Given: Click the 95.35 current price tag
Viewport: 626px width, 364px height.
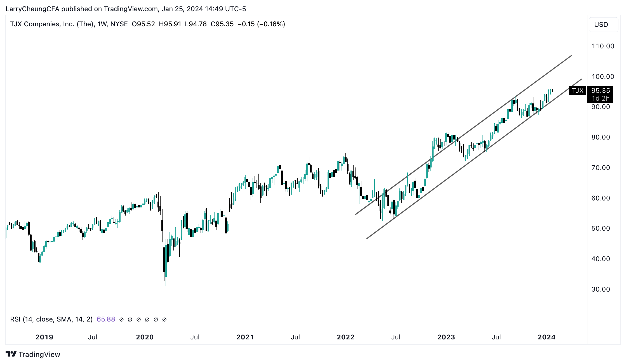Looking at the screenshot, I should 600,91.
